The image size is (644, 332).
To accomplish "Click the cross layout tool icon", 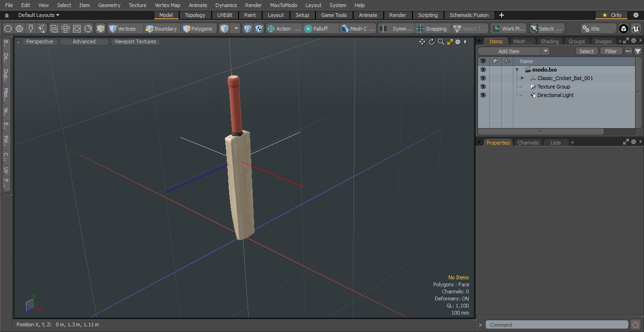I will click(66, 29).
